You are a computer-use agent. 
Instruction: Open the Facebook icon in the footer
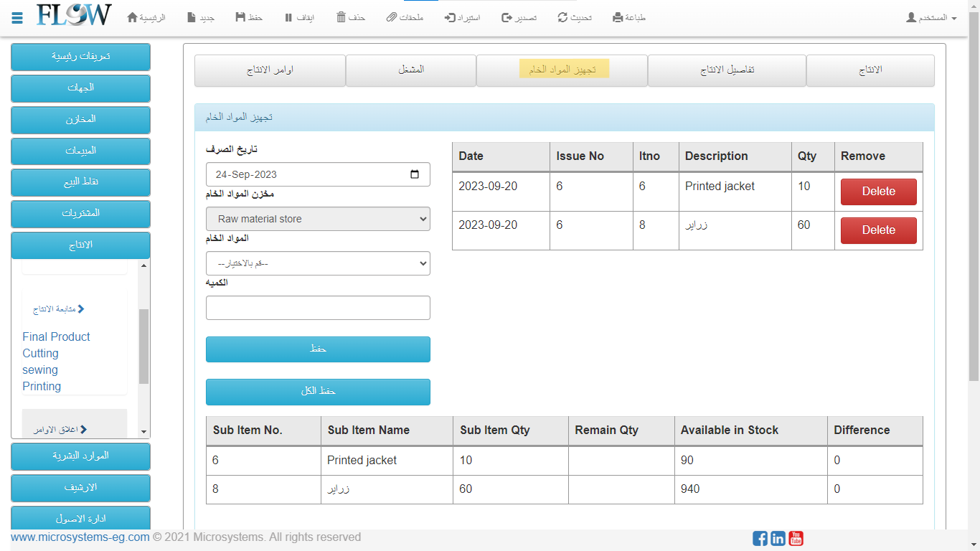760,538
